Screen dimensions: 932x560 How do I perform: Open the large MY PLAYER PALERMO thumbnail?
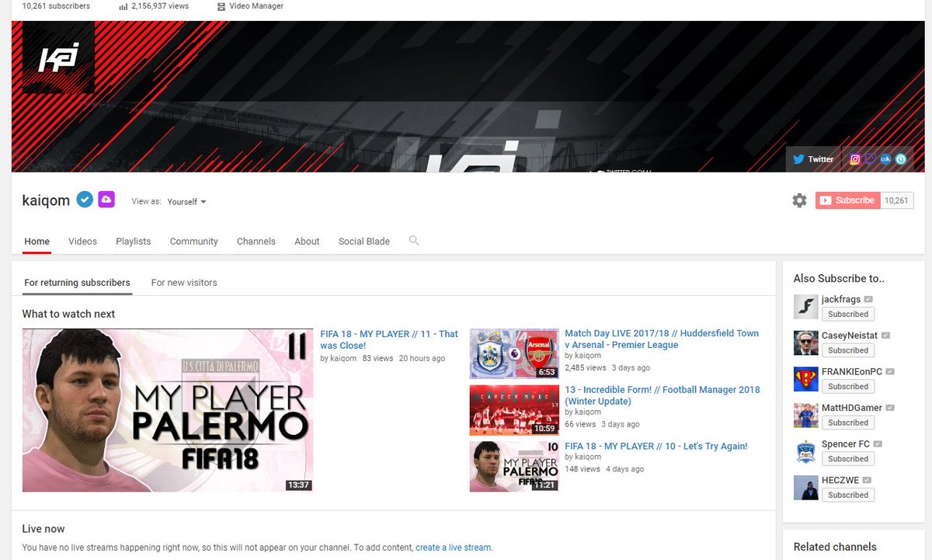168,410
